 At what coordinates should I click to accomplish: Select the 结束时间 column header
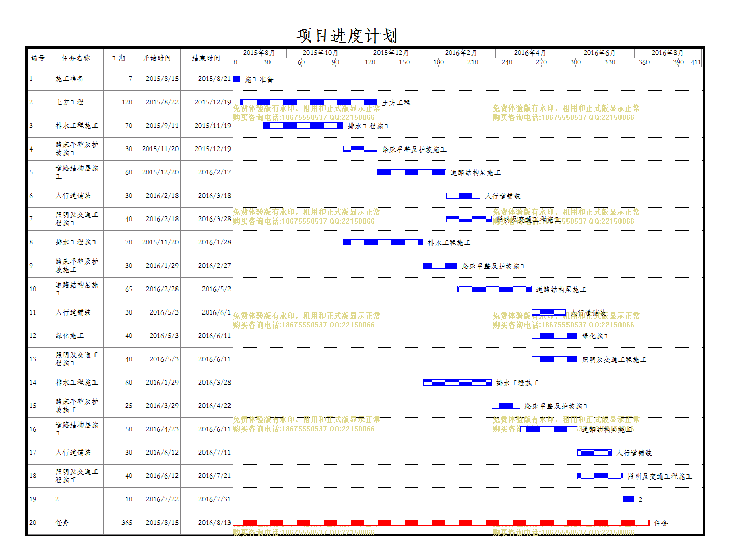tap(206, 58)
